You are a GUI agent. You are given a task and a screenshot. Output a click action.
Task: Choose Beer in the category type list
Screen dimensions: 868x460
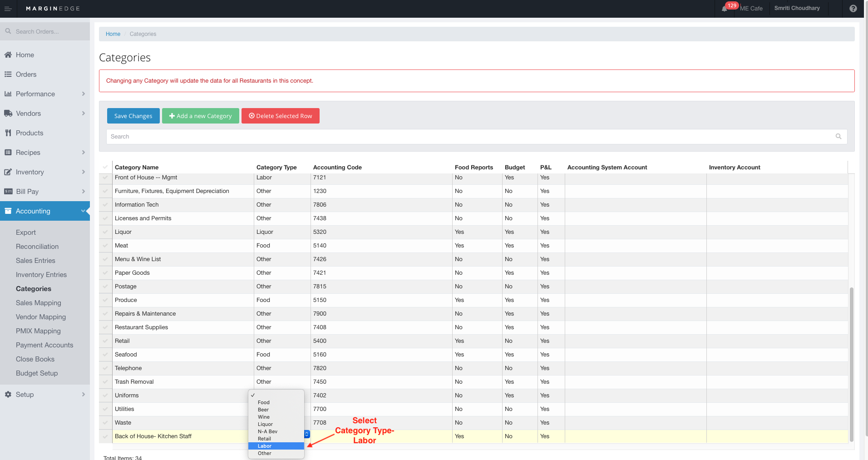[x=276, y=410]
